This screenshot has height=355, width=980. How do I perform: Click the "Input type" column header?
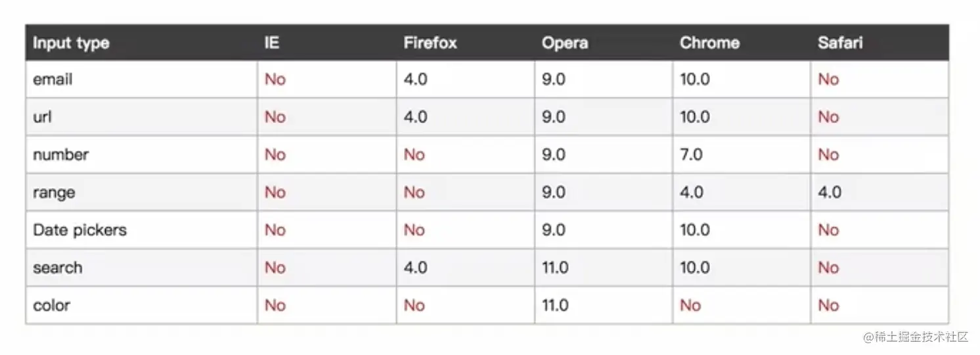(x=71, y=43)
